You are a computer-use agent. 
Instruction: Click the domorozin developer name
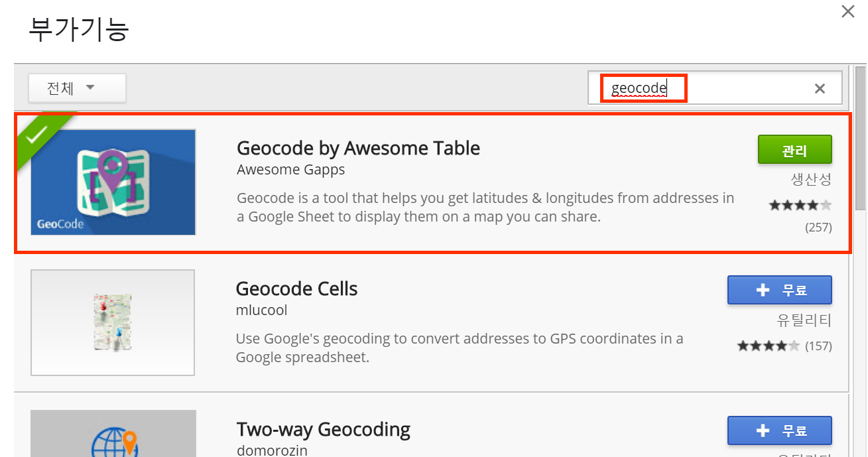click(x=272, y=450)
